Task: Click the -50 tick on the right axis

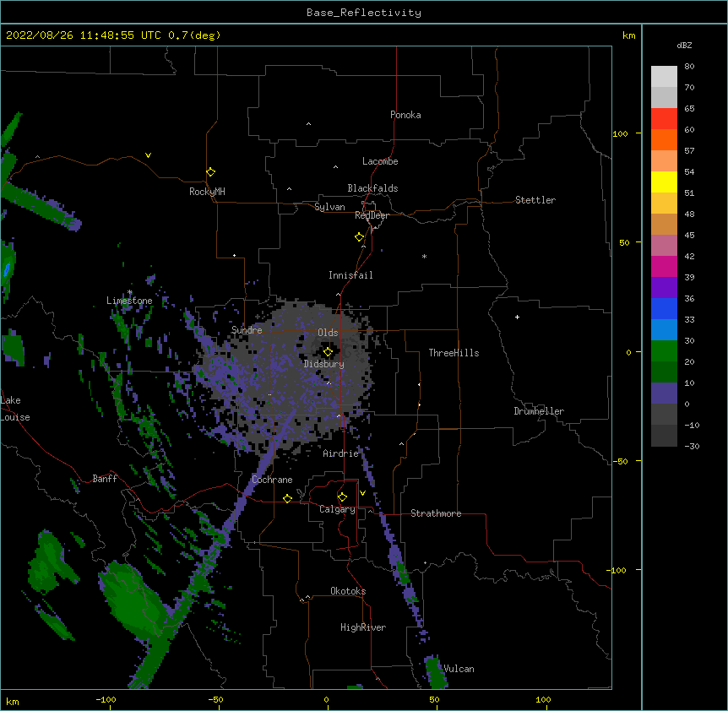Action: pyautogui.click(x=620, y=461)
